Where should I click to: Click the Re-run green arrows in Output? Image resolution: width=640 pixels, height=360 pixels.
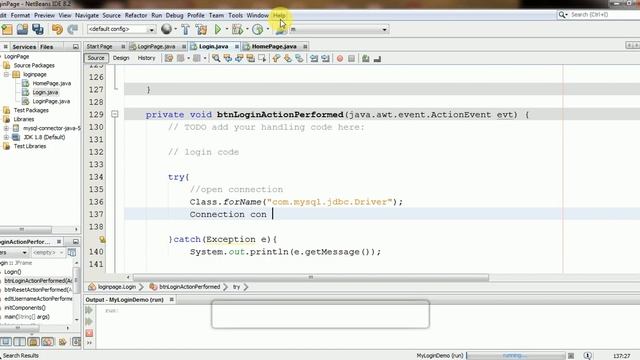pos(89,310)
